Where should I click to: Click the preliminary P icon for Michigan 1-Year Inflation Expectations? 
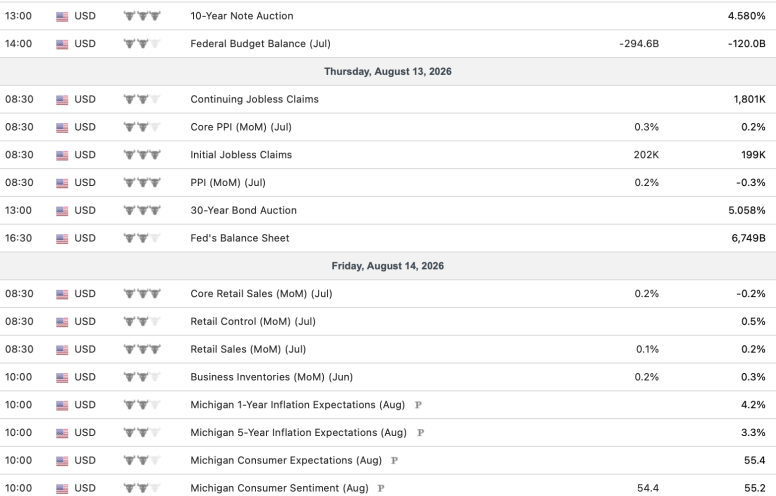[x=418, y=405]
